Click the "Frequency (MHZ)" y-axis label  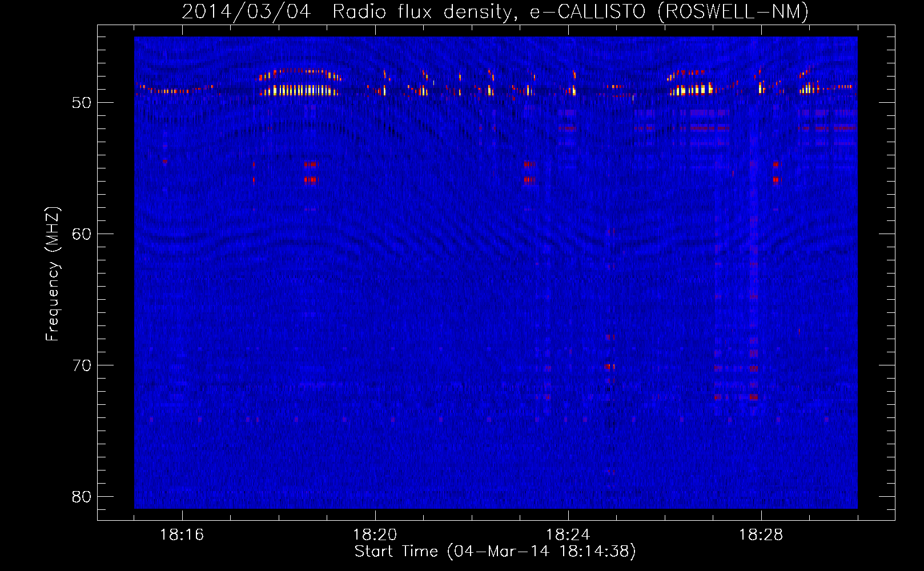click(x=53, y=274)
